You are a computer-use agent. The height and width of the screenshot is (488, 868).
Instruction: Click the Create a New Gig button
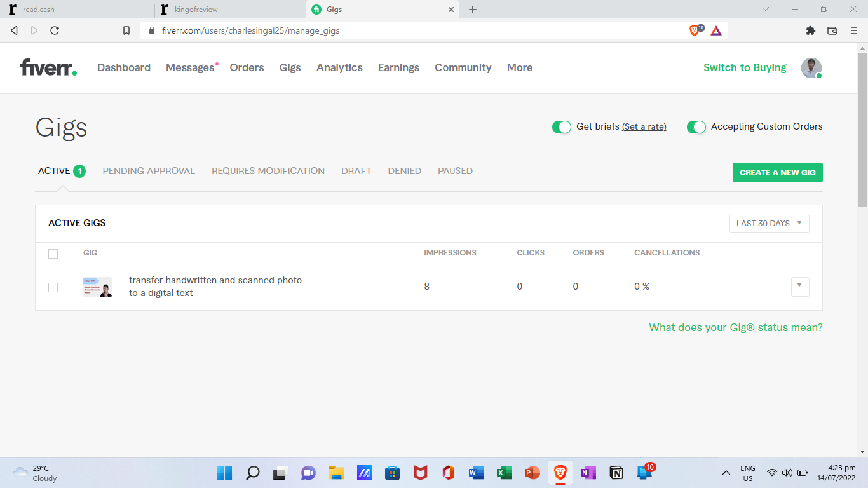[x=778, y=172]
